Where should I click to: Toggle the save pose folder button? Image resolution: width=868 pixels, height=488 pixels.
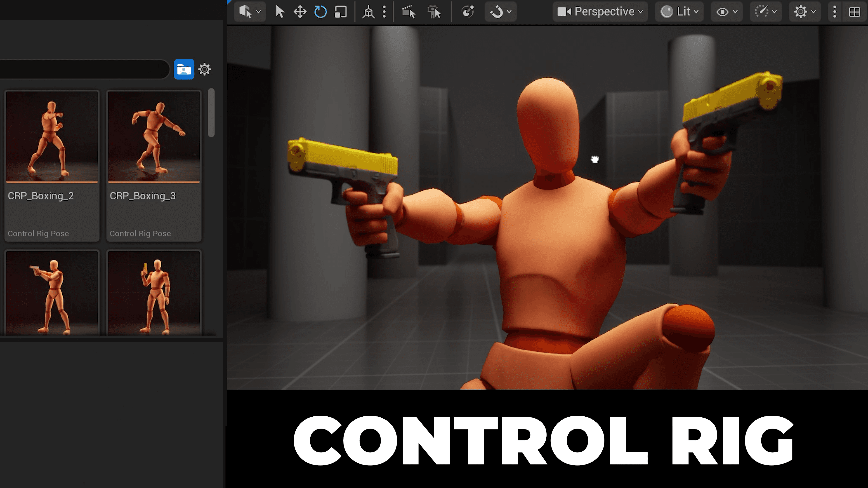[184, 69]
